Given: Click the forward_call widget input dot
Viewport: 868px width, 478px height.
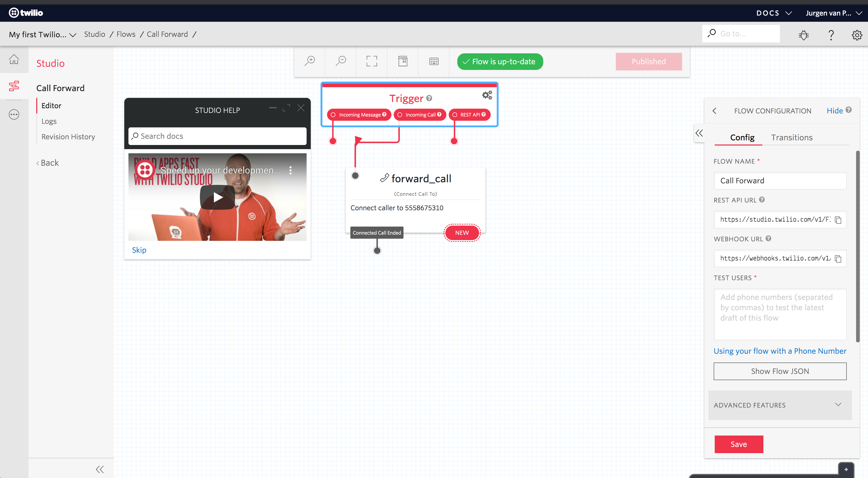Looking at the screenshot, I should coord(355,176).
